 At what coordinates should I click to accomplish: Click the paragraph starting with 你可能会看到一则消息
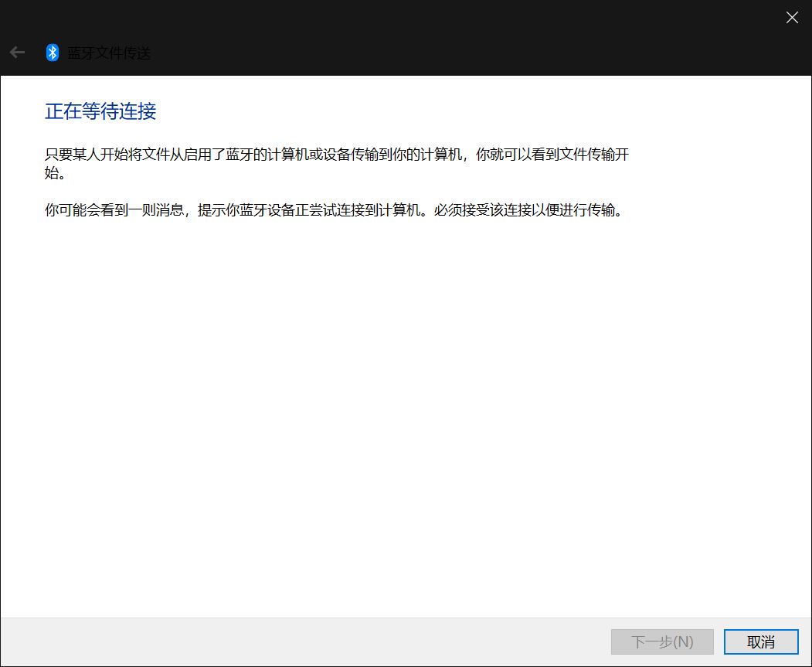pyautogui.click(x=334, y=210)
